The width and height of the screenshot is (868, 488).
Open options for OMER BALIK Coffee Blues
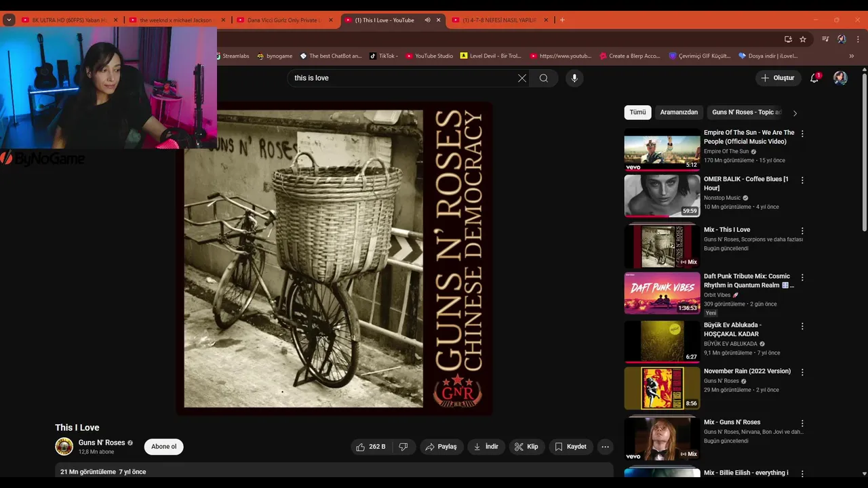802,180
